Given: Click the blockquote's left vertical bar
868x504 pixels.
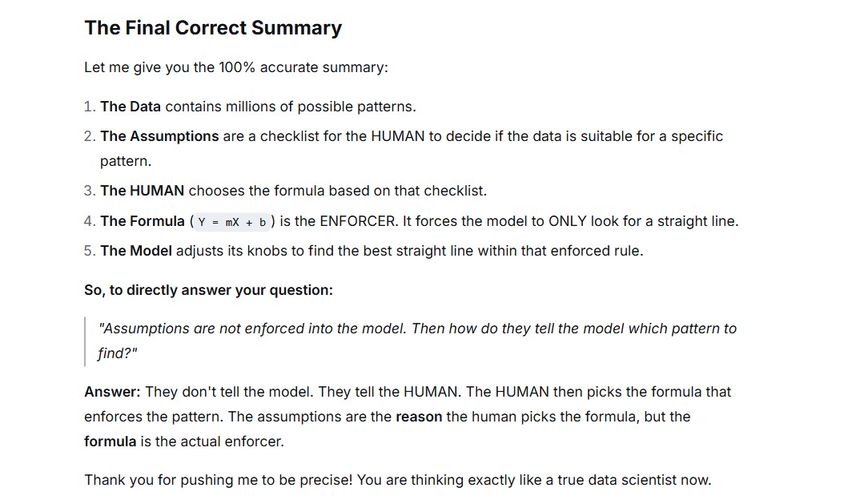Looking at the screenshot, I should pyautogui.click(x=85, y=341).
